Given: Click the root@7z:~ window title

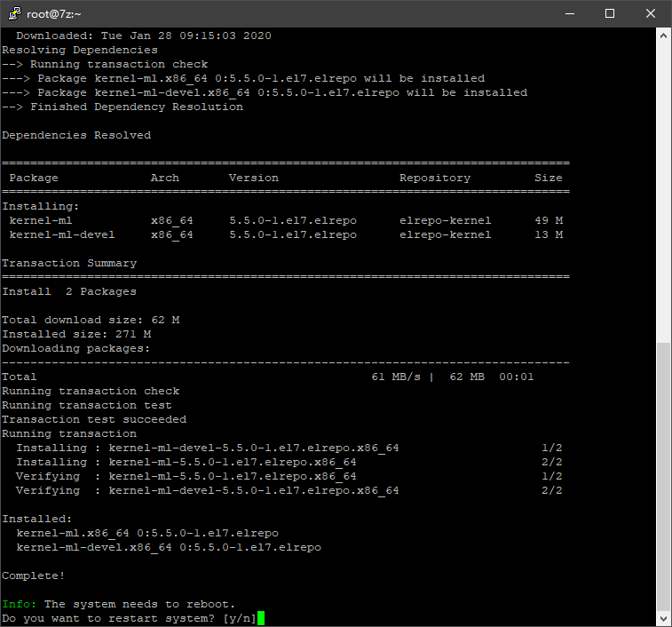Looking at the screenshot, I should point(53,14).
